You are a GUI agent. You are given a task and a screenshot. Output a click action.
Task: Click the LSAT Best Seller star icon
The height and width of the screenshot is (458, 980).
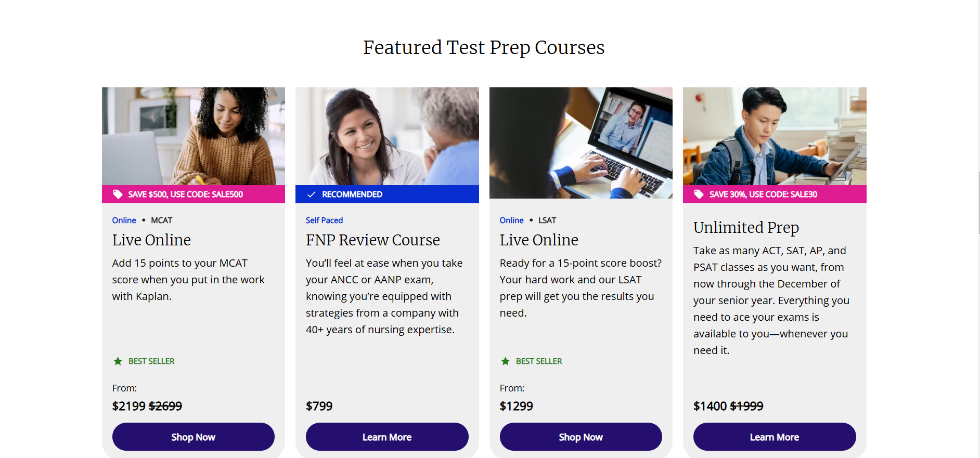pyautogui.click(x=506, y=361)
